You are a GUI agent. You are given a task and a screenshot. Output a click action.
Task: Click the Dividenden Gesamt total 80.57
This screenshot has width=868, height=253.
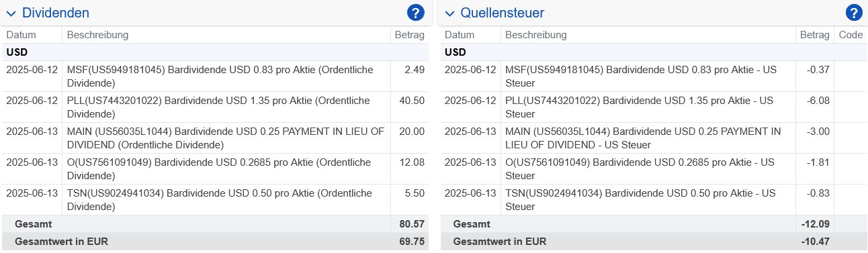pyautogui.click(x=411, y=224)
